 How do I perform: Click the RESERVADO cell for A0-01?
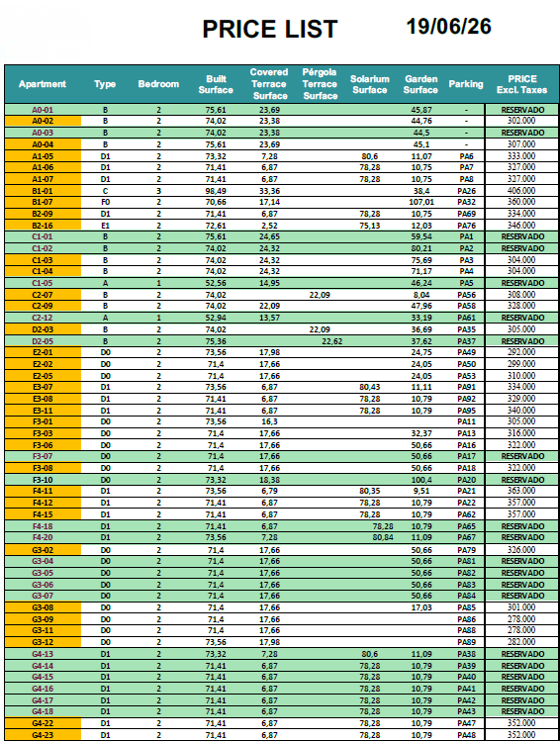522,110
